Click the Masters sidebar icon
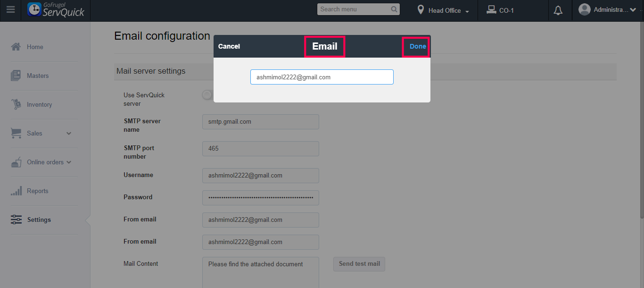This screenshot has width=644, height=288. coord(16,76)
